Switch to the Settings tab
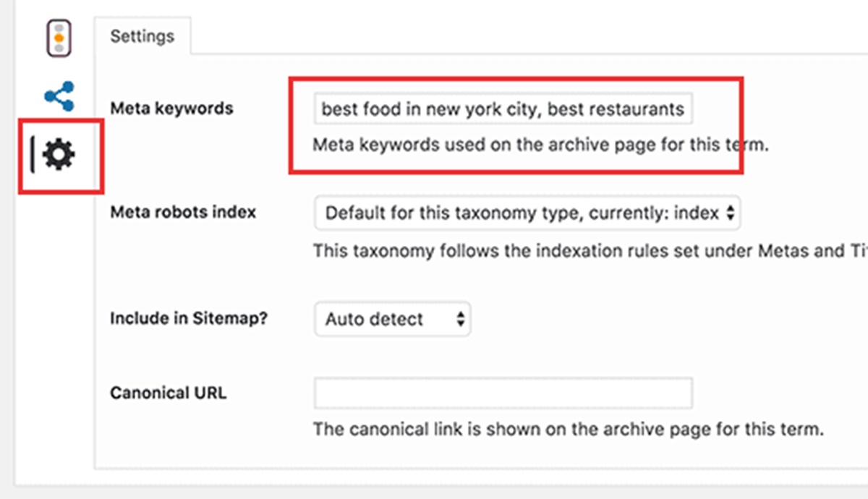This screenshot has width=868, height=499. [142, 36]
